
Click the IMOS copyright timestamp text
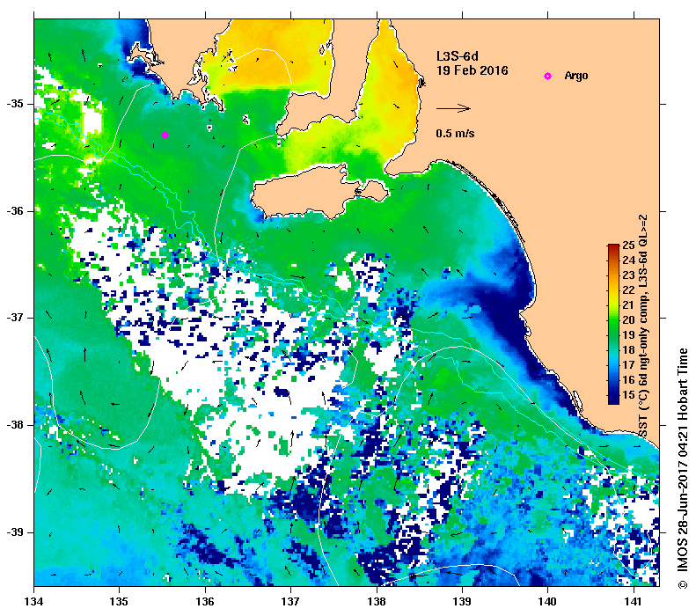(x=682, y=468)
